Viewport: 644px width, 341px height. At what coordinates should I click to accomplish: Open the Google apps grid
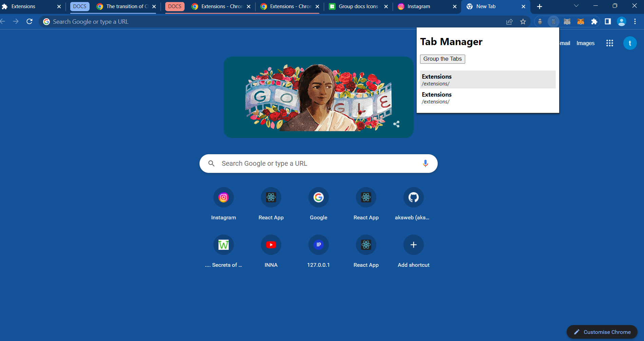[609, 43]
